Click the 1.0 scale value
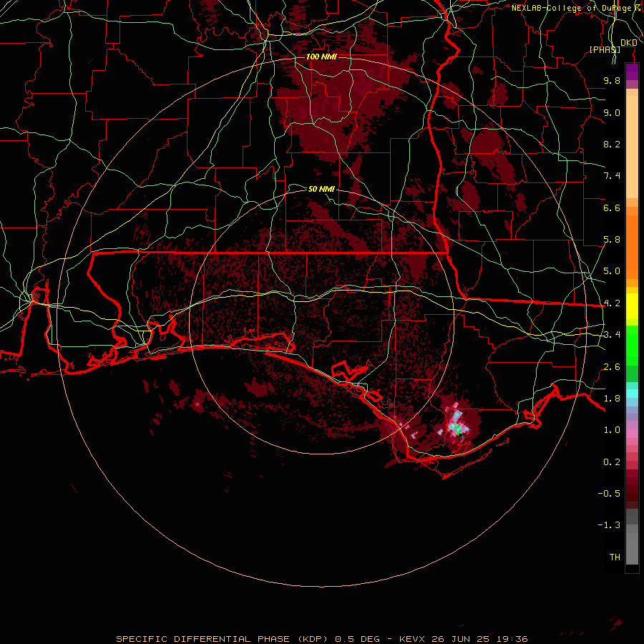The image size is (644, 644). [612, 430]
